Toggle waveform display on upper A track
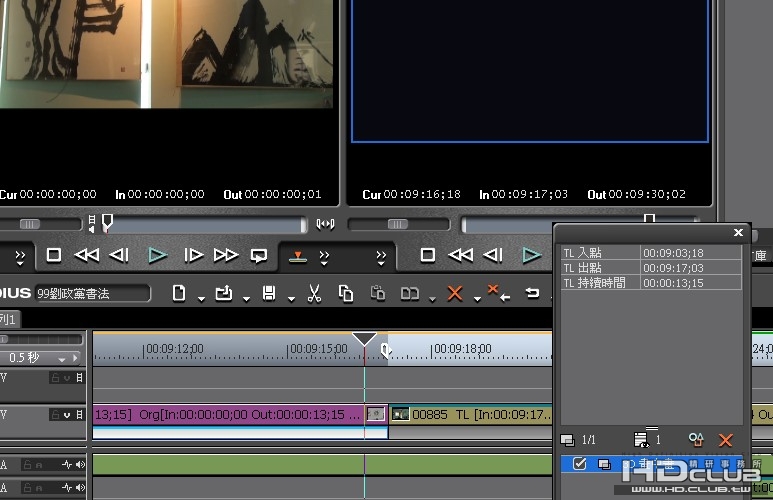This screenshot has width=773, height=500. tap(67, 464)
